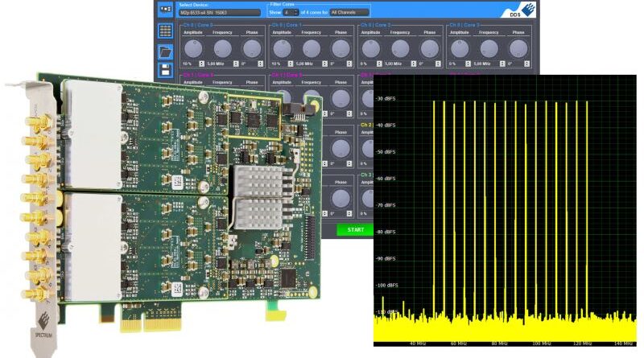Open the grid view icon

[x=165, y=31]
